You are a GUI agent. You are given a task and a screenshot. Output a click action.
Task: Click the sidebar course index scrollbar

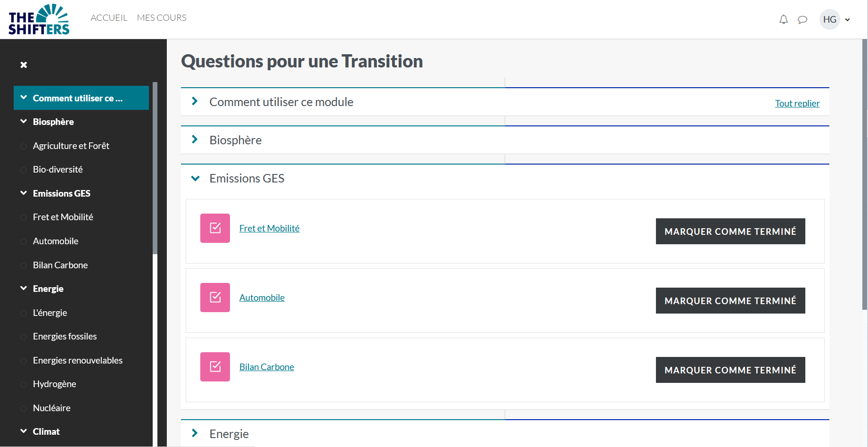pos(155,168)
